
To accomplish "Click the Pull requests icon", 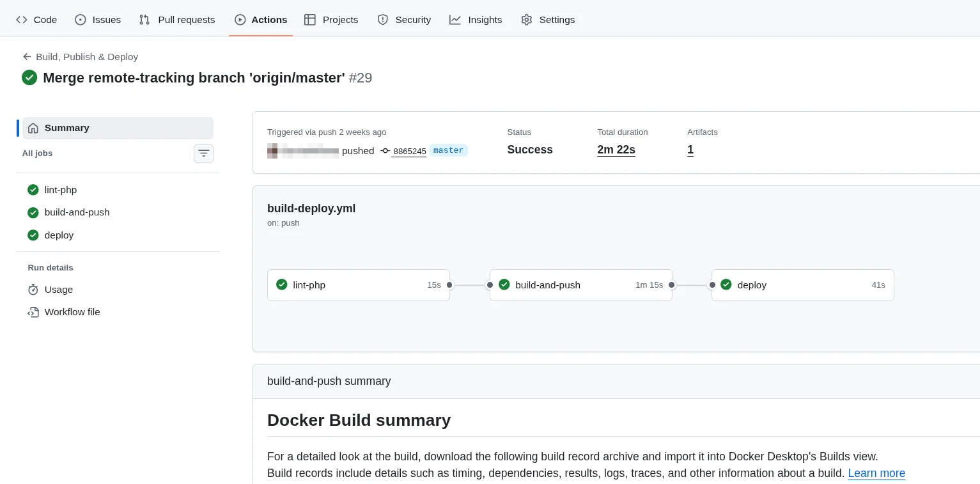I will click(143, 20).
